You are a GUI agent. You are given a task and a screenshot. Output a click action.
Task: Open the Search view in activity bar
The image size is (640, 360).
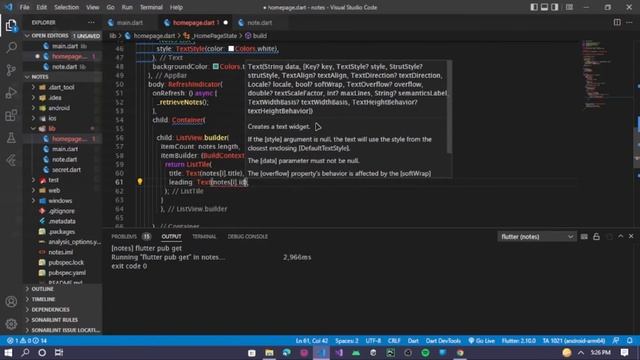[11, 47]
